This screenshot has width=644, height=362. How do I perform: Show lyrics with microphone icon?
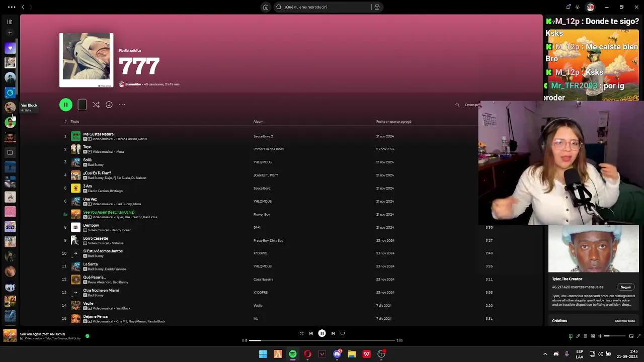578,336
